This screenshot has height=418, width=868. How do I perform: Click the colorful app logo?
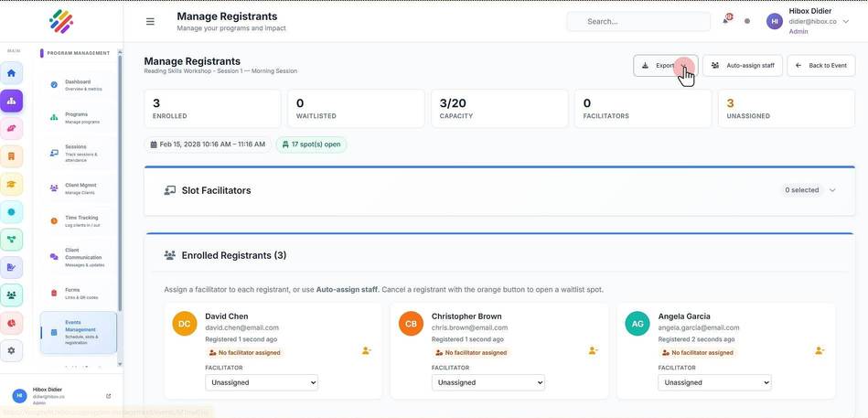61,22
